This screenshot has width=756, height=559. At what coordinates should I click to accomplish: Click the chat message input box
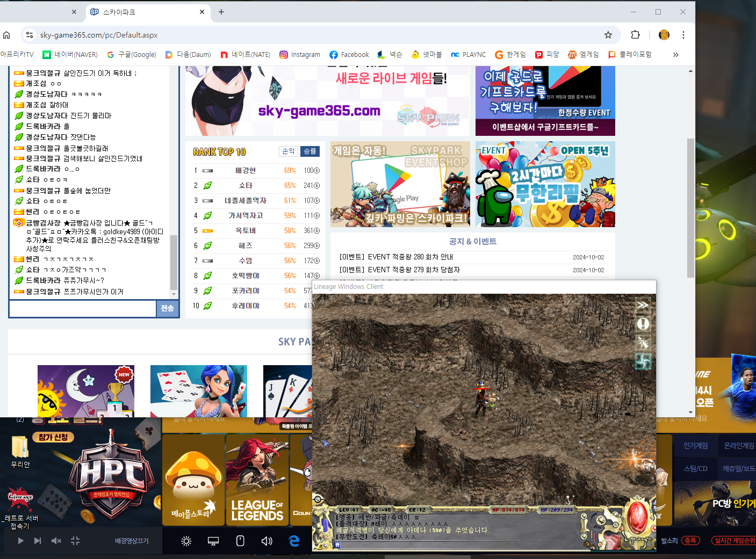83,309
